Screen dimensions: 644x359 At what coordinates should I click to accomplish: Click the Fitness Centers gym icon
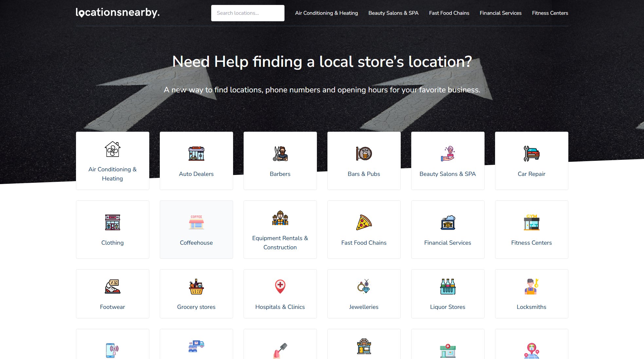531,222
